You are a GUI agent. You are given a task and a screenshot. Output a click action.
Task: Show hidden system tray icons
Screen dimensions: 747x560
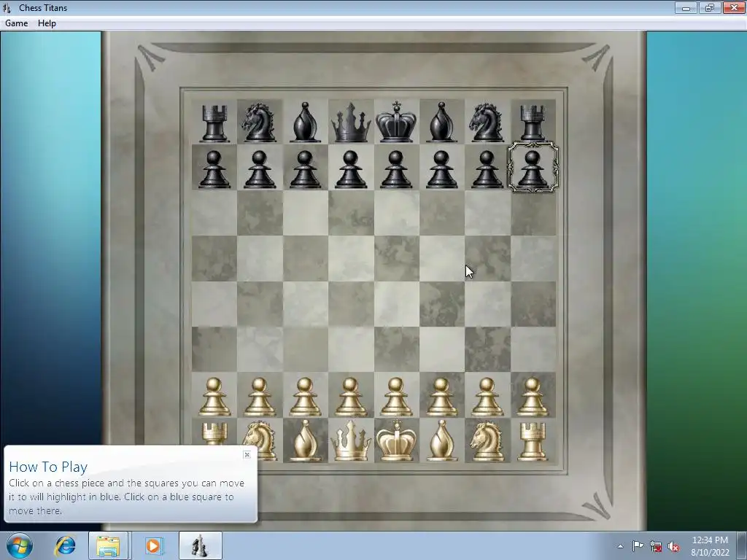pos(620,546)
